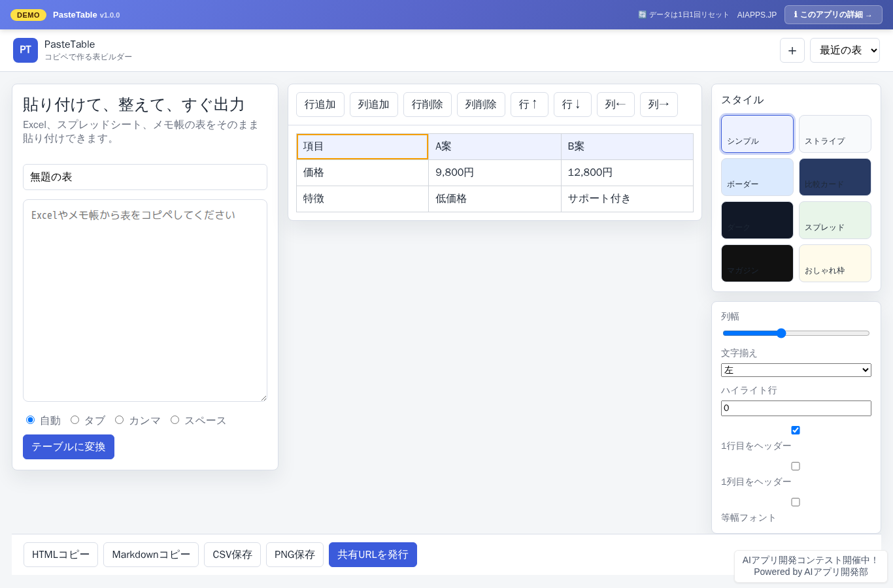Select the 自動 delimiter radio button

coord(30,419)
